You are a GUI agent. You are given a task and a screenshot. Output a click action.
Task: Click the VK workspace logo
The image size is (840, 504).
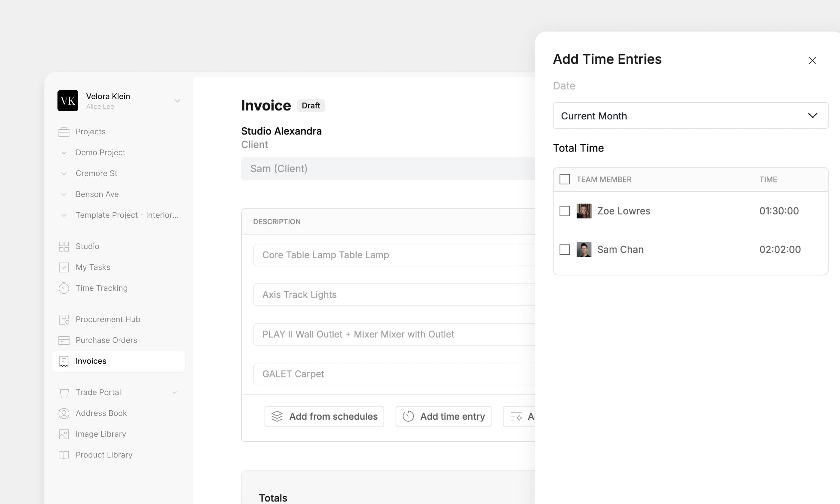click(x=68, y=101)
